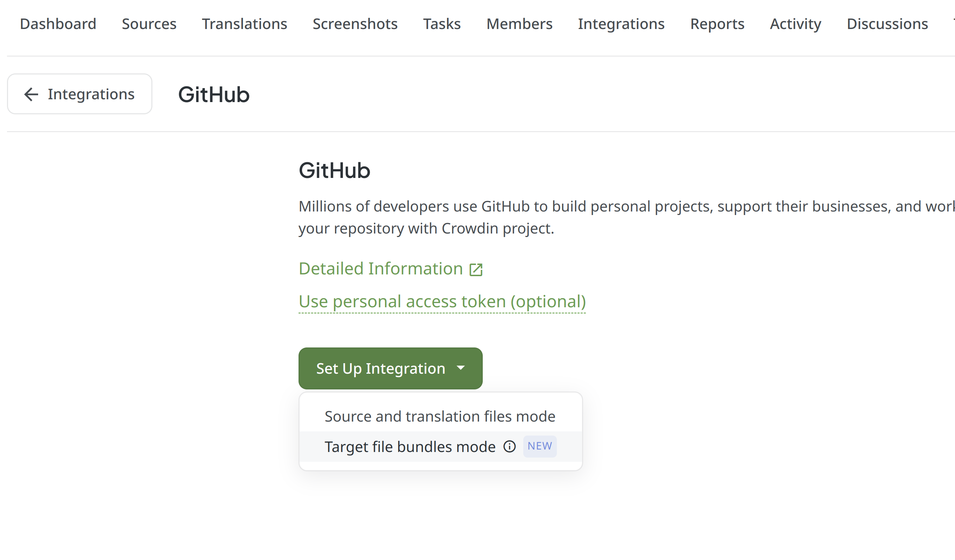Image resolution: width=955 pixels, height=560 pixels.
Task: Select the Translations menu item
Action: (245, 23)
